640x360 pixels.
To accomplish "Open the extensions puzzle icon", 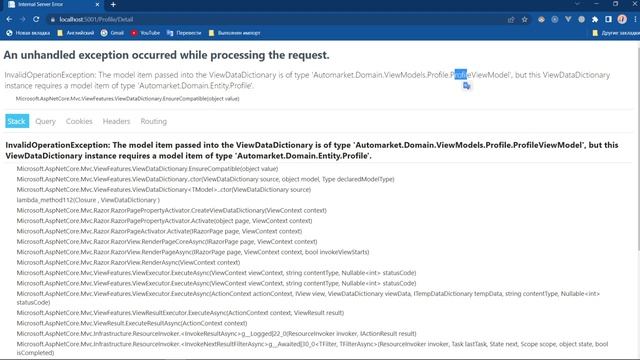I will pyautogui.click(x=595, y=20).
